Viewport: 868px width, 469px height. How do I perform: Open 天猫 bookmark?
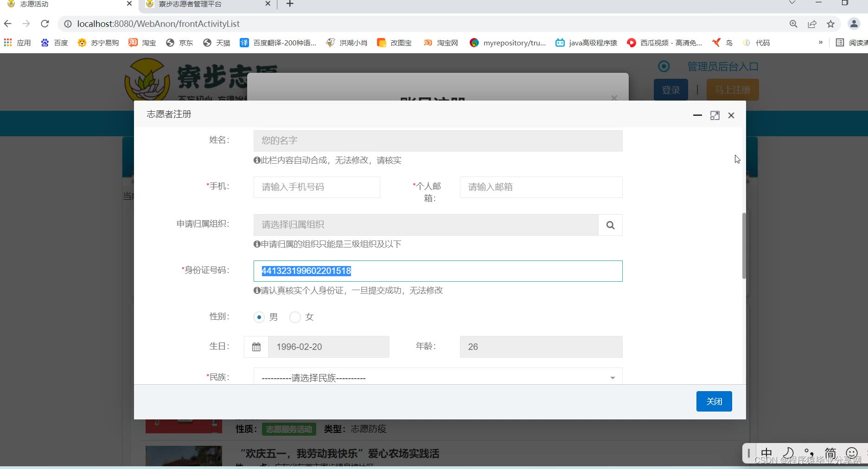click(x=217, y=43)
